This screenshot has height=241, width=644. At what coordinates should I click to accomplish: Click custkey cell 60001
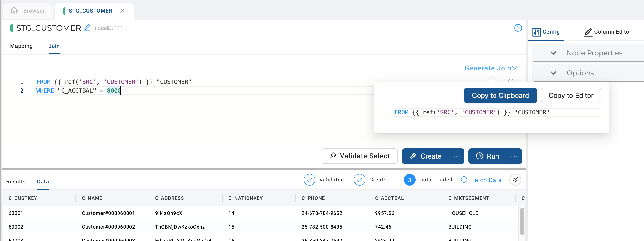tap(16, 213)
